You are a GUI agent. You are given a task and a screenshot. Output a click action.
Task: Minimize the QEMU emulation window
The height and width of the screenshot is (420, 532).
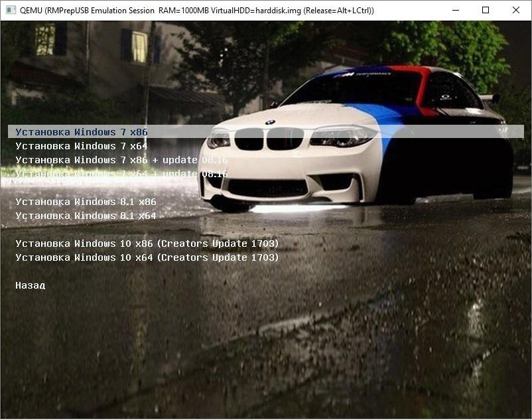pos(456,10)
